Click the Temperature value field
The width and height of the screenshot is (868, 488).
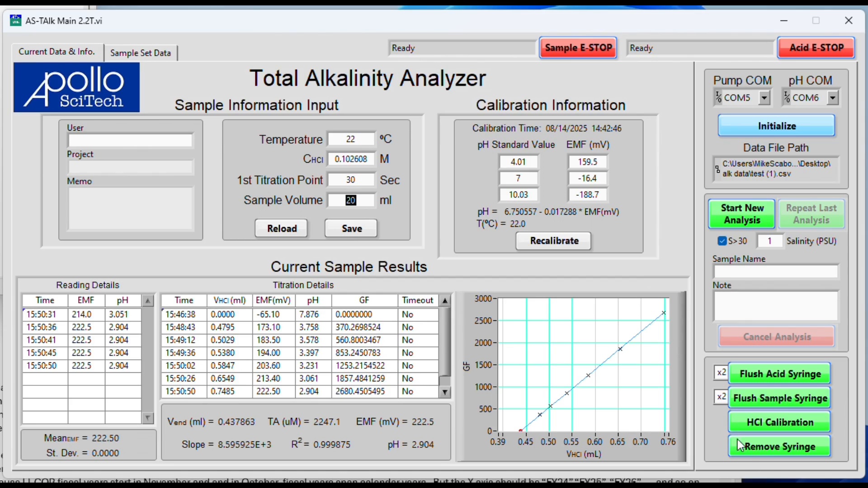pyautogui.click(x=351, y=139)
